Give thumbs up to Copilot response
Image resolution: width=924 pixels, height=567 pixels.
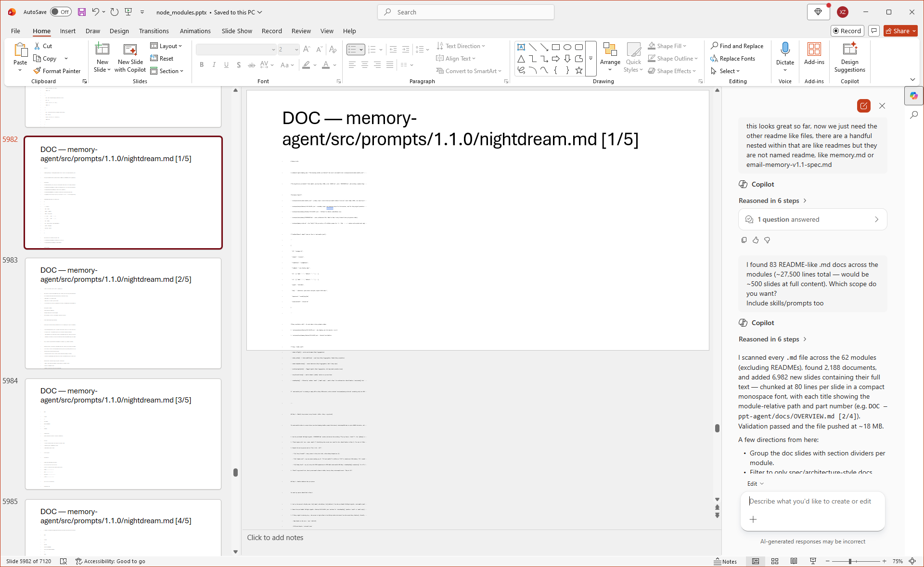click(x=756, y=240)
